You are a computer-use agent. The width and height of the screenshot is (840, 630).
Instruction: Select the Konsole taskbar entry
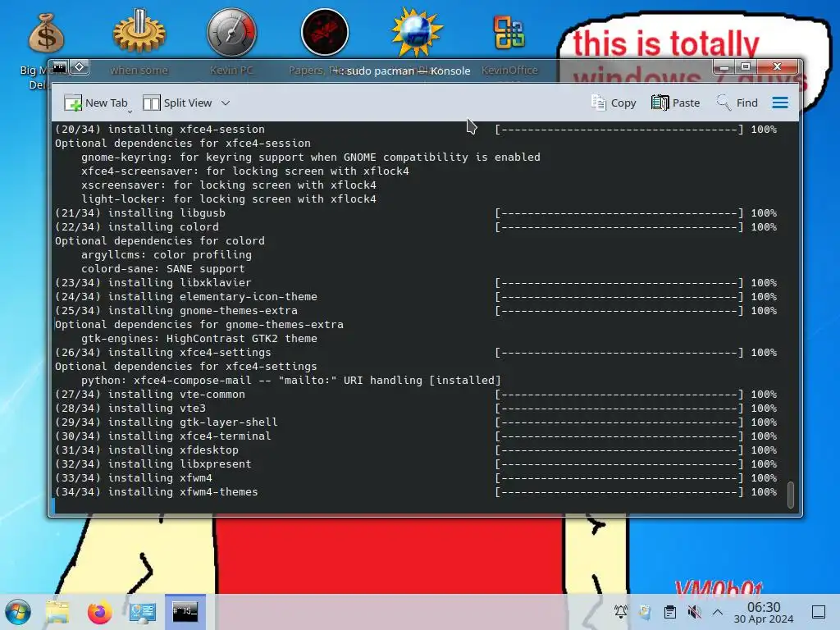[x=185, y=611]
